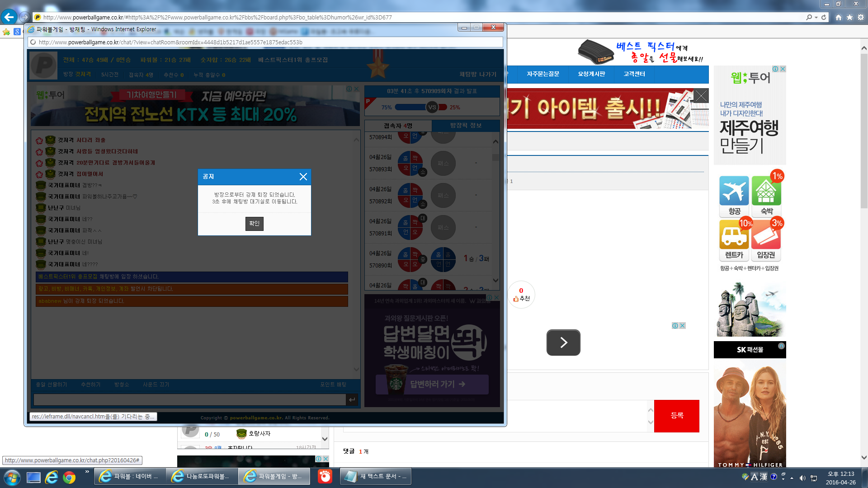Click the scroll up arrow of the chat log
The height and width of the screenshot is (488, 868).
pos(356,141)
